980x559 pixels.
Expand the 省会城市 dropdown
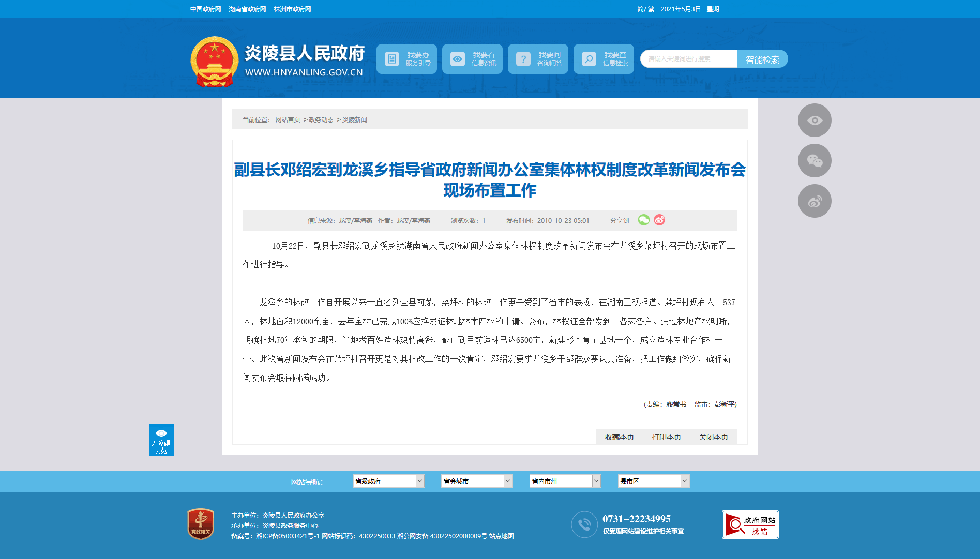point(477,481)
